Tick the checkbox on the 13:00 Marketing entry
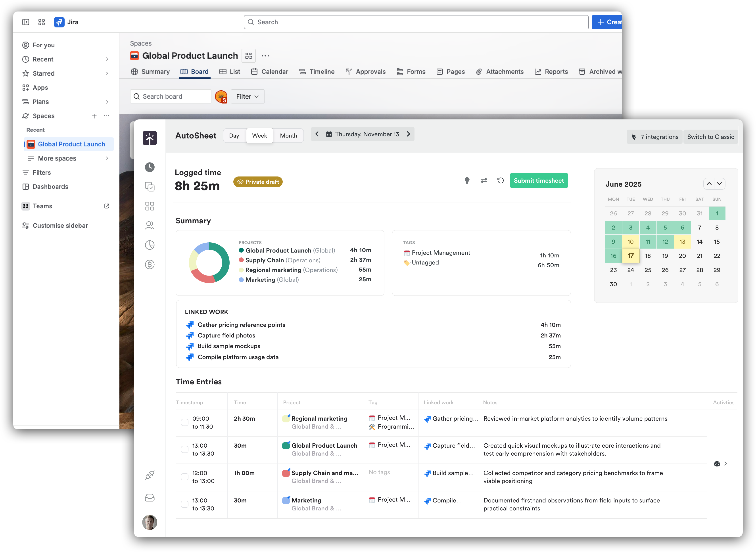 tap(184, 504)
